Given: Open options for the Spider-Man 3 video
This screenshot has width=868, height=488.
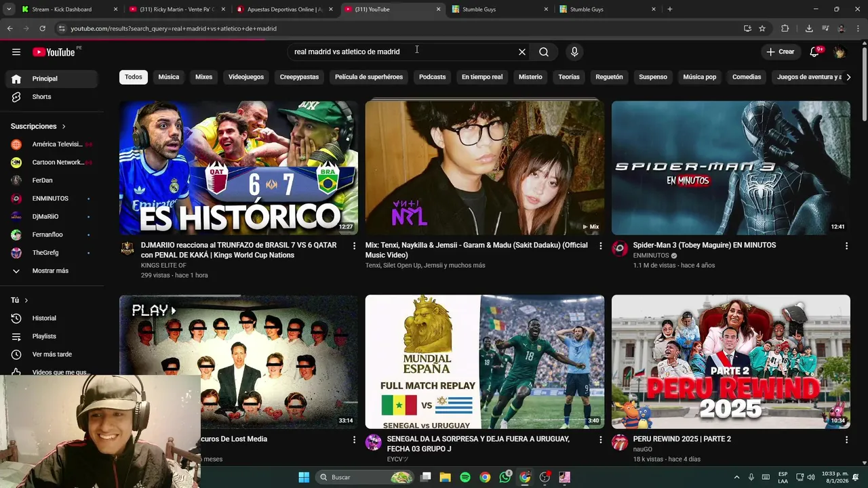Looking at the screenshot, I should pos(846,246).
